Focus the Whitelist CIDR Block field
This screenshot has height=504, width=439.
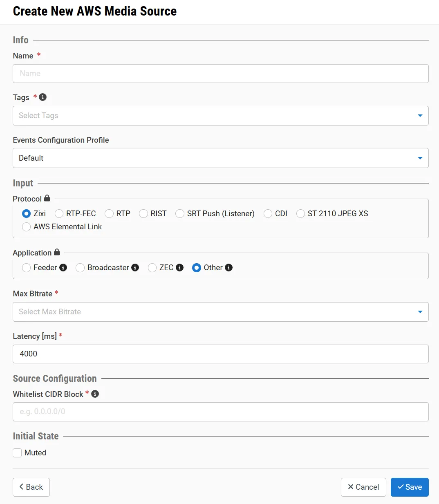point(221,412)
